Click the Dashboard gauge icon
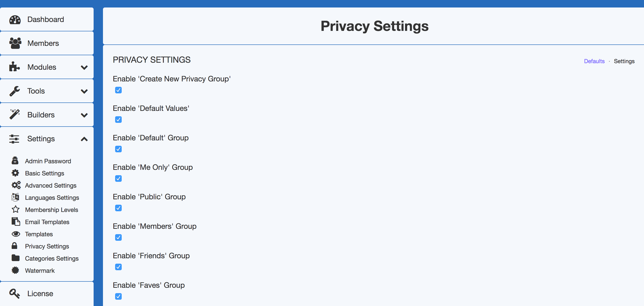Image resolution: width=644 pixels, height=306 pixels. click(15, 19)
